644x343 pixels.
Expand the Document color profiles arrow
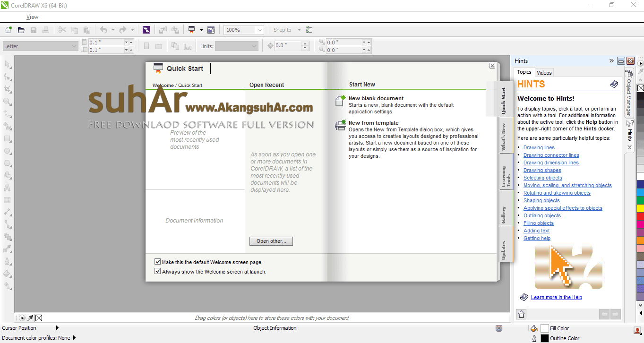(74, 338)
